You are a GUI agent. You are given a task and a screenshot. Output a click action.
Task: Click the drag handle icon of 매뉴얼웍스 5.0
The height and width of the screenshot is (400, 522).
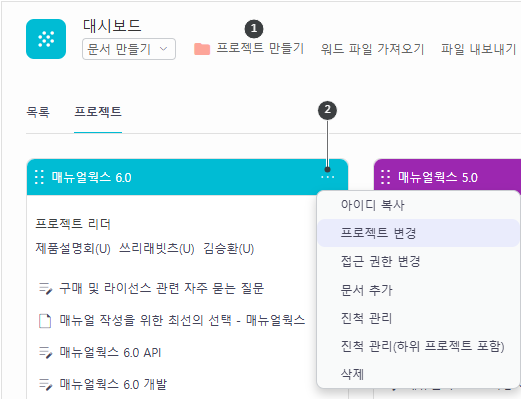coord(386,177)
